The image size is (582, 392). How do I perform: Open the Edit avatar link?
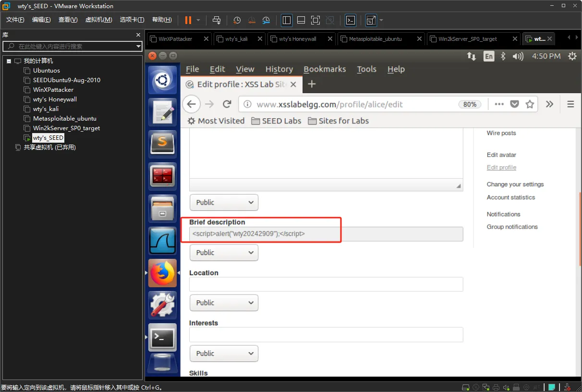pyautogui.click(x=501, y=155)
